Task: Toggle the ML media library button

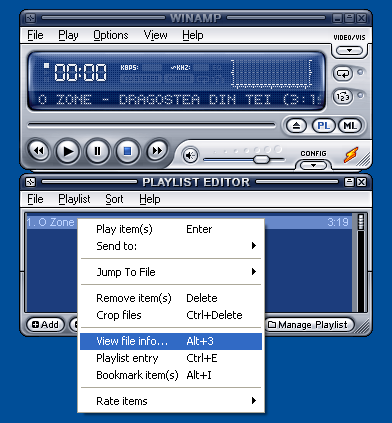Action: tap(350, 126)
